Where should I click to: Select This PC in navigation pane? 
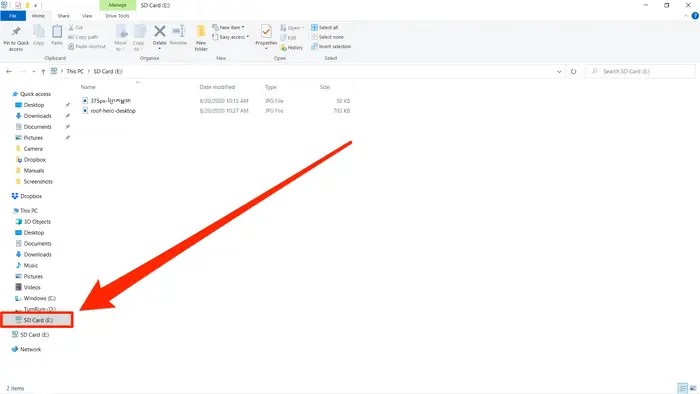29,211
